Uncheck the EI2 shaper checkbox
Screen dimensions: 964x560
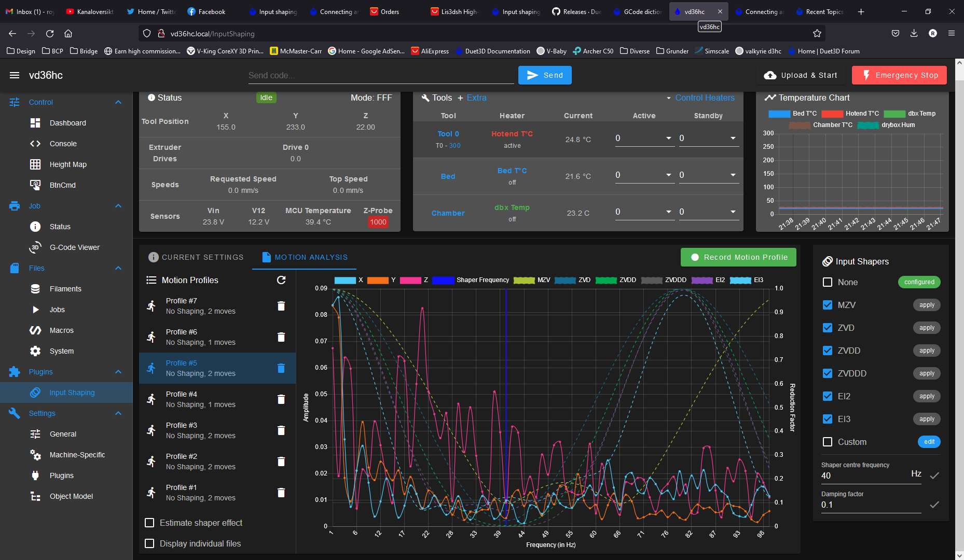[828, 396]
